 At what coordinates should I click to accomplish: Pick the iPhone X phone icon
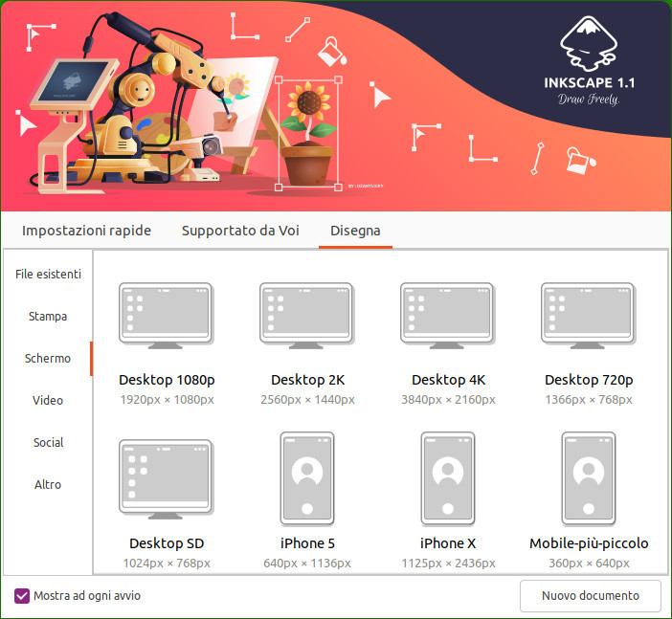447,479
